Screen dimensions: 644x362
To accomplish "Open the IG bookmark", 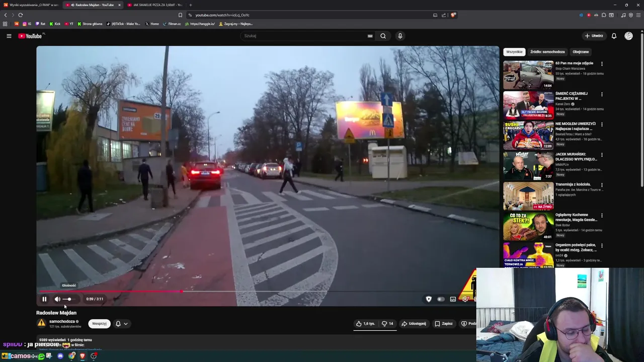I will click(x=27, y=24).
